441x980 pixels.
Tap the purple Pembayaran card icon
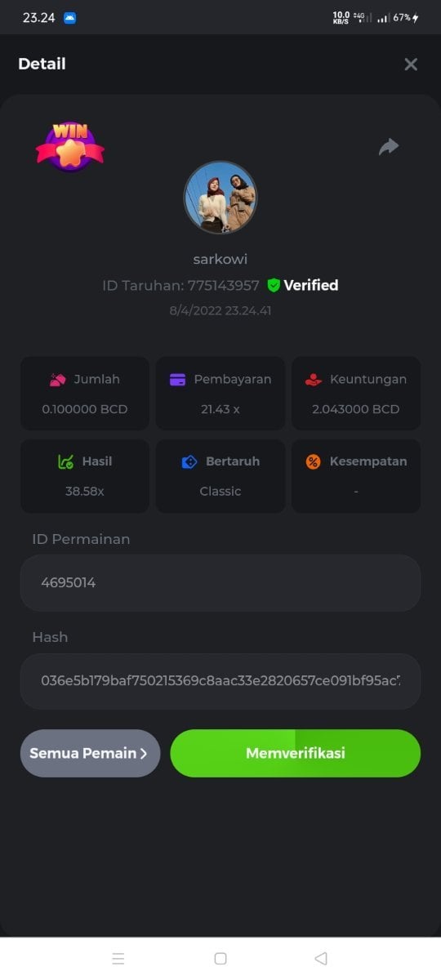click(x=177, y=379)
